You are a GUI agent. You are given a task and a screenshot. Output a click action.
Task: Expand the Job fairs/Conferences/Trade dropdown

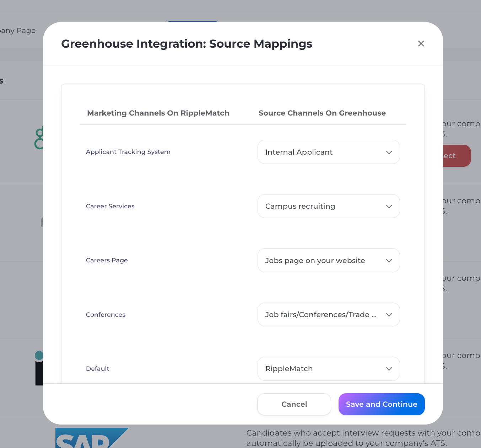click(329, 315)
